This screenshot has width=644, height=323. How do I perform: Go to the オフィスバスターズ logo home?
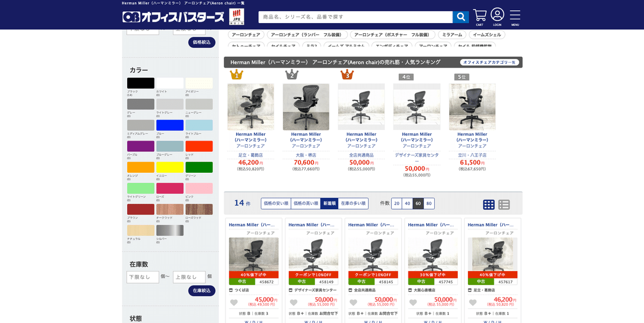[x=173, y=17]
